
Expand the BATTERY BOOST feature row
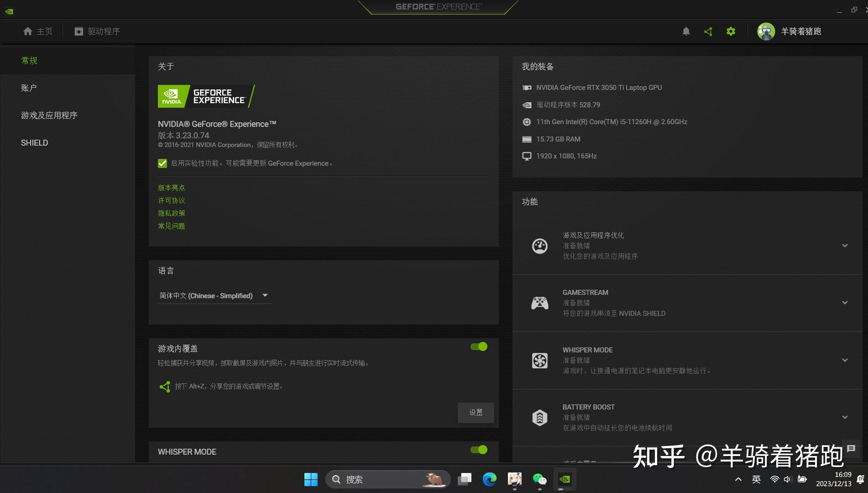(845, 418)
